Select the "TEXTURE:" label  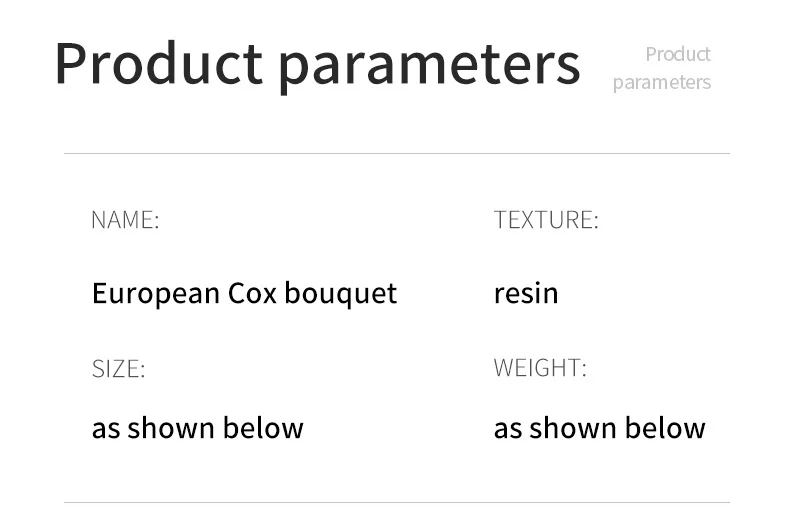[545, 220]
